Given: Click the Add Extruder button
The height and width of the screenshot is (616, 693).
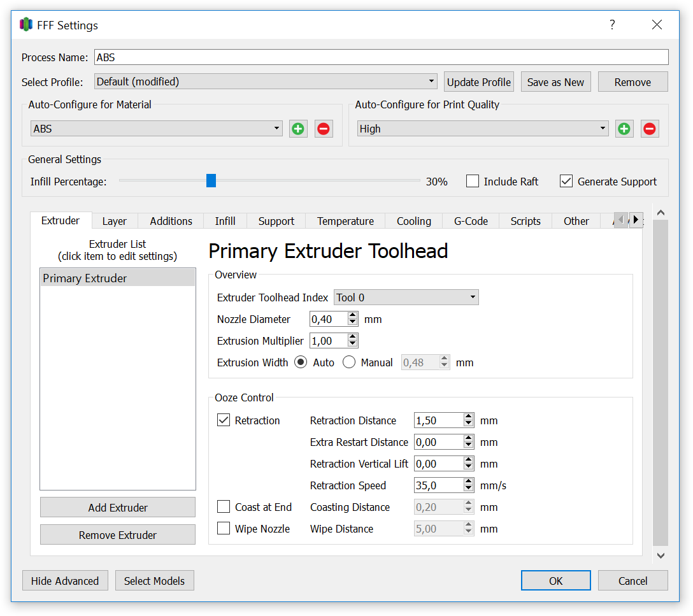Looking at the screenshot, I should click(118, 507).
